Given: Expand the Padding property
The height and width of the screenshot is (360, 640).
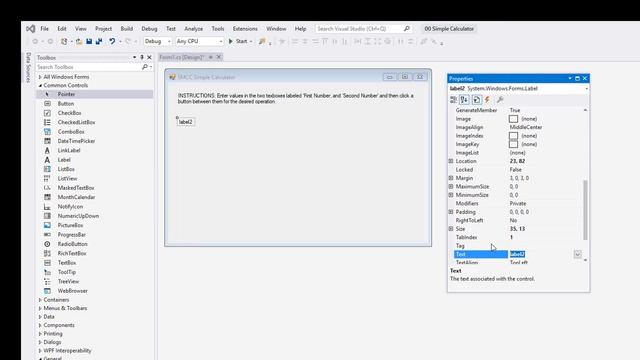Looking at the screenshot, I should coord(451,212).
